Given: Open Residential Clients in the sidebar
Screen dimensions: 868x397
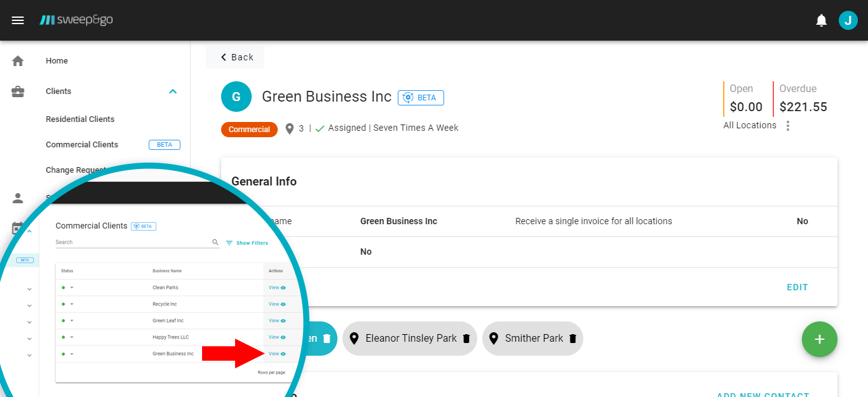Looking at the screenshot, I should point(80,119).
